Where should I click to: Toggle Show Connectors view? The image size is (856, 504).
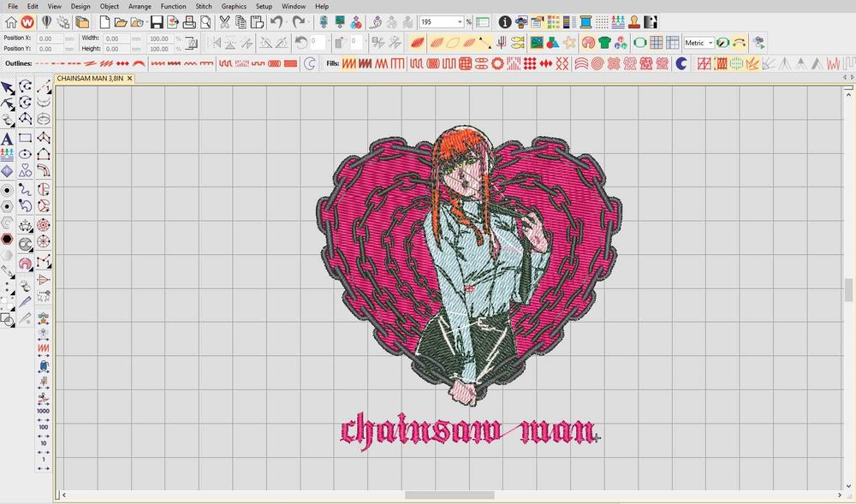[x=484, y=43]
